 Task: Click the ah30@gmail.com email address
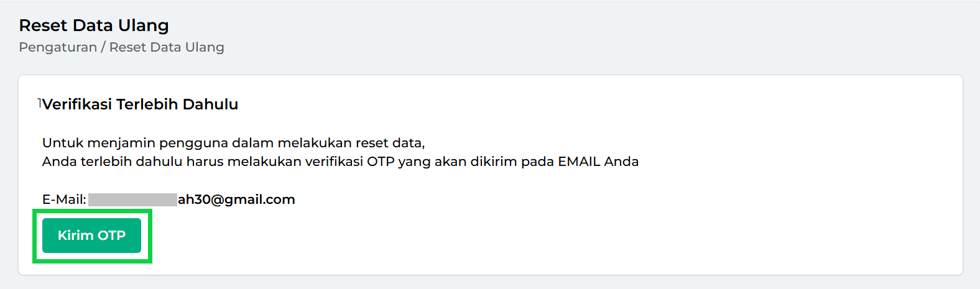pyautogui.click(x=236, y=200)
